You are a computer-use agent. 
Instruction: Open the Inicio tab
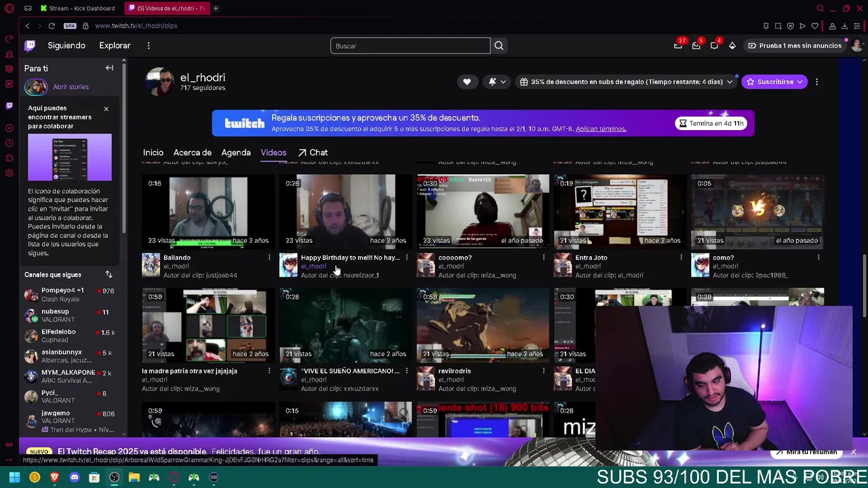pos(153,152)
